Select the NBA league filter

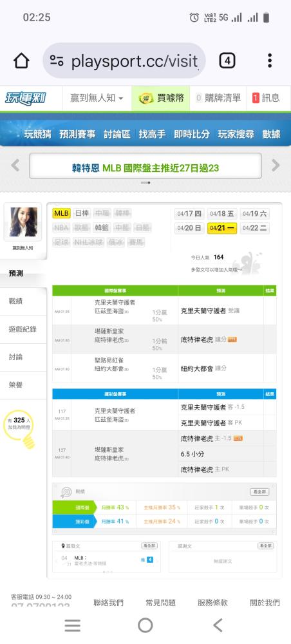pos(62,227)
